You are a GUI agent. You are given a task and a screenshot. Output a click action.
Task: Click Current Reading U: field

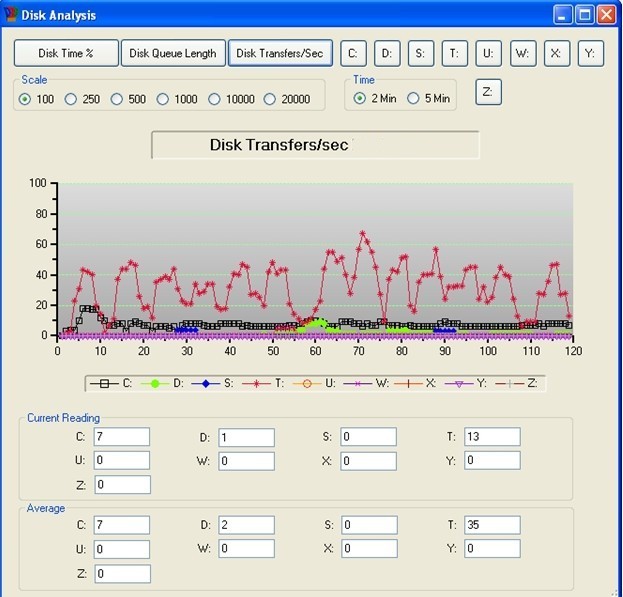122,460
